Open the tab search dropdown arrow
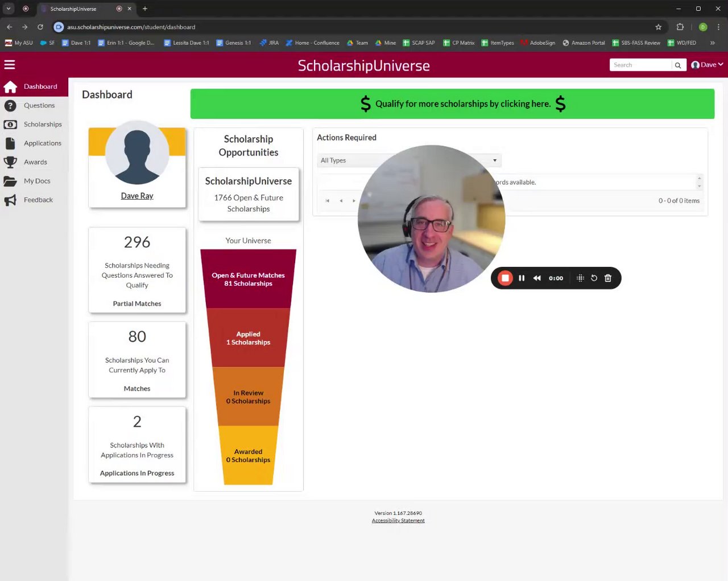The image size is (728, 581). click(x=9, y=9)
